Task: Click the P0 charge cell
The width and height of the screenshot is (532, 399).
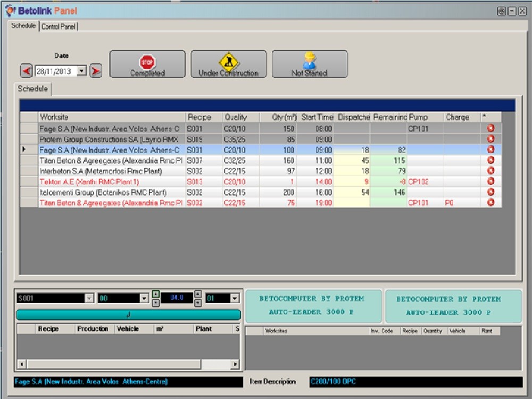Action: click(462, 203)
